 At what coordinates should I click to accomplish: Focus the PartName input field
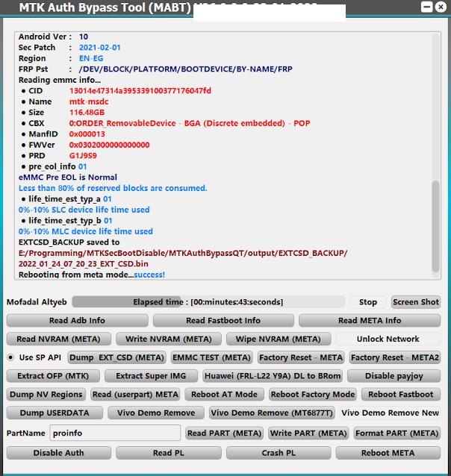pos(115,433)
